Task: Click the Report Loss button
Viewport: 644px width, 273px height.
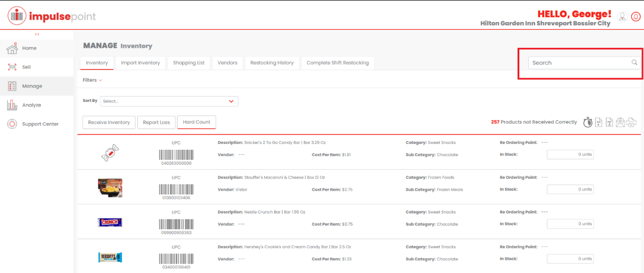Action: (156, 122)
